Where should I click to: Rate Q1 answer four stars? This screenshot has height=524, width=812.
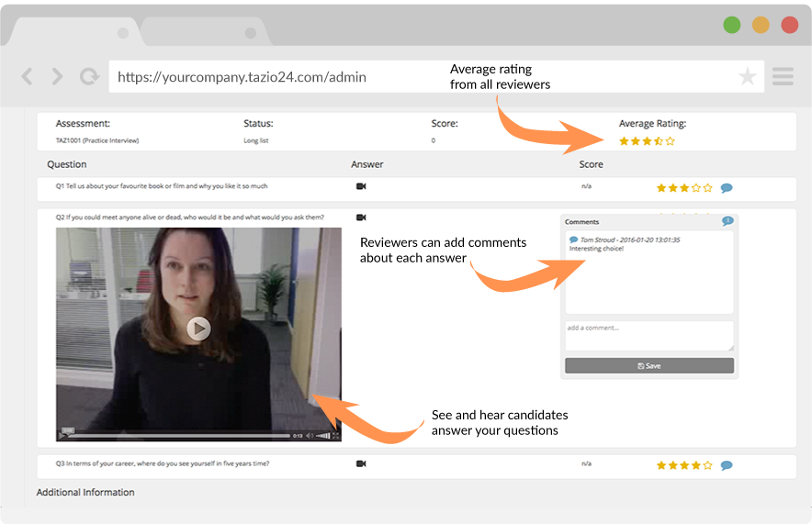click(x=696, y=188)
